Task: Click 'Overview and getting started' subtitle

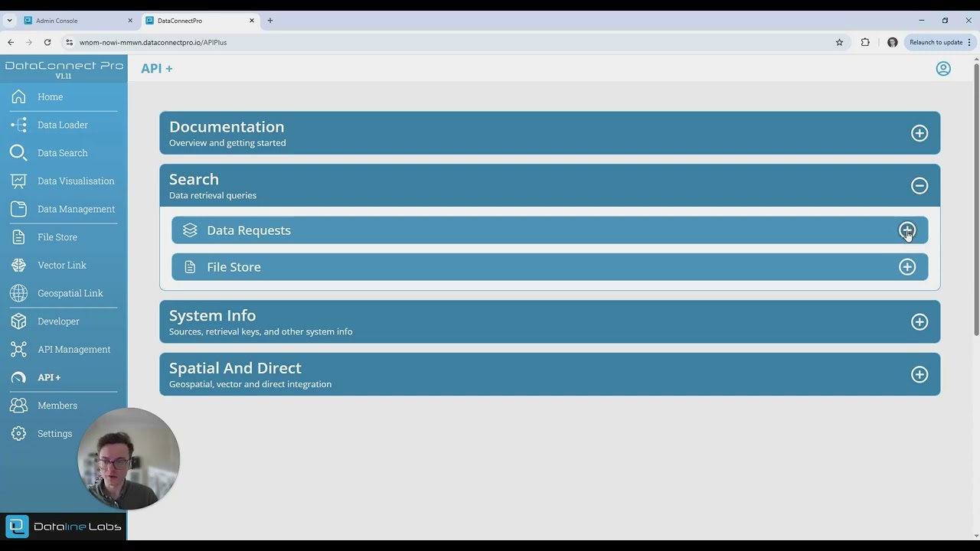Action: pos(227,143)
